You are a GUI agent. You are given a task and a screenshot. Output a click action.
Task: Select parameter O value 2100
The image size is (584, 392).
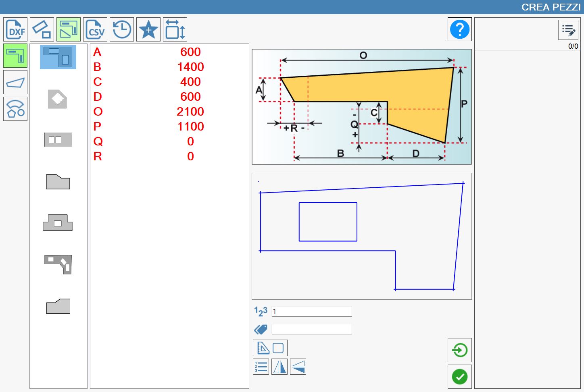pyautogui.click(x=190, y=112)
